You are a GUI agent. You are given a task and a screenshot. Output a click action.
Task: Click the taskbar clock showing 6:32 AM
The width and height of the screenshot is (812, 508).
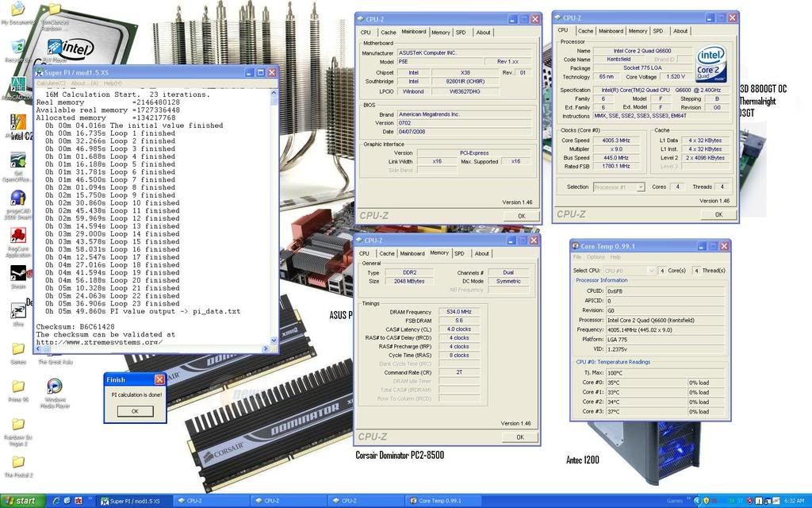(x=794, y=501)
